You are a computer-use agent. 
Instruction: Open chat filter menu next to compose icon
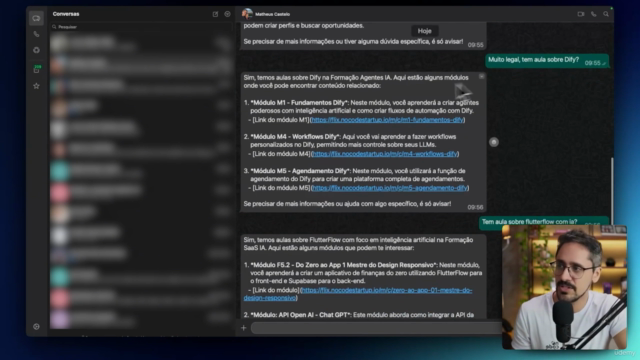pyautogui.click(x=227, y=14)
